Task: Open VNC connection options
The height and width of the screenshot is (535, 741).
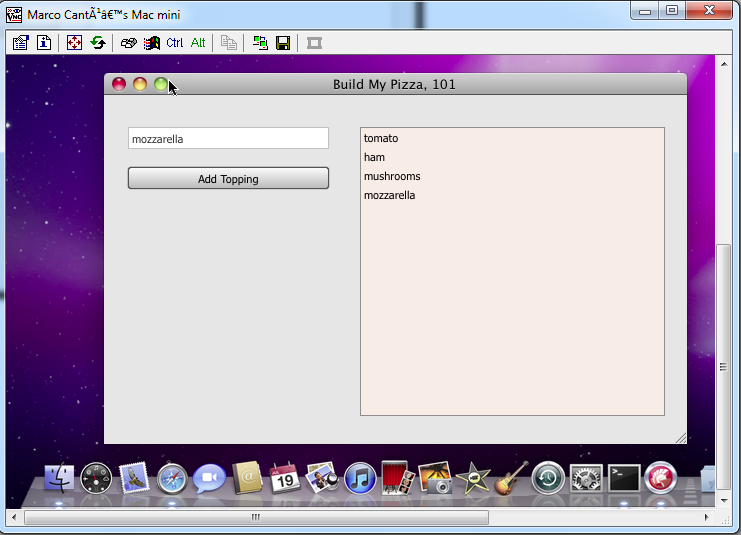Action: (21, 43)
